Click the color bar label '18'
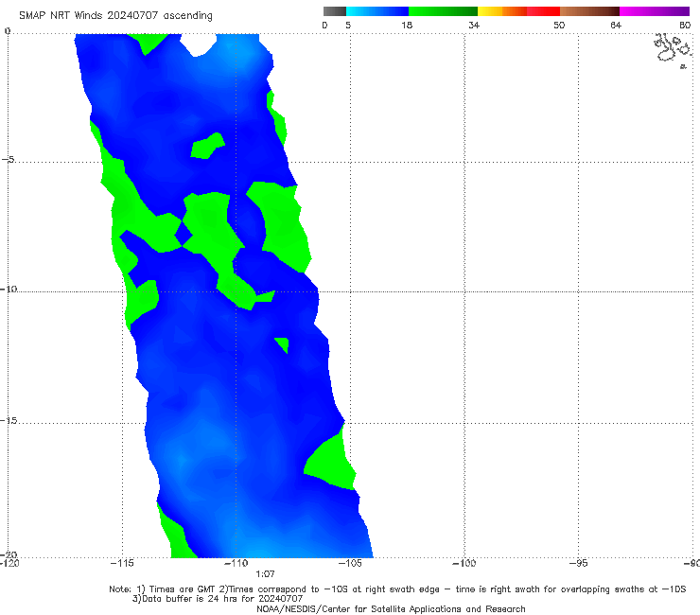The image size is (700, 615). click(407, 26)
